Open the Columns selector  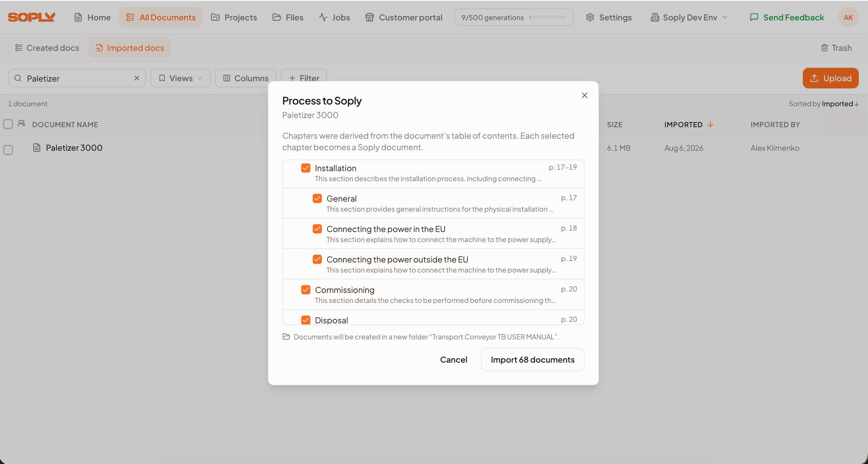coord(245,78)
